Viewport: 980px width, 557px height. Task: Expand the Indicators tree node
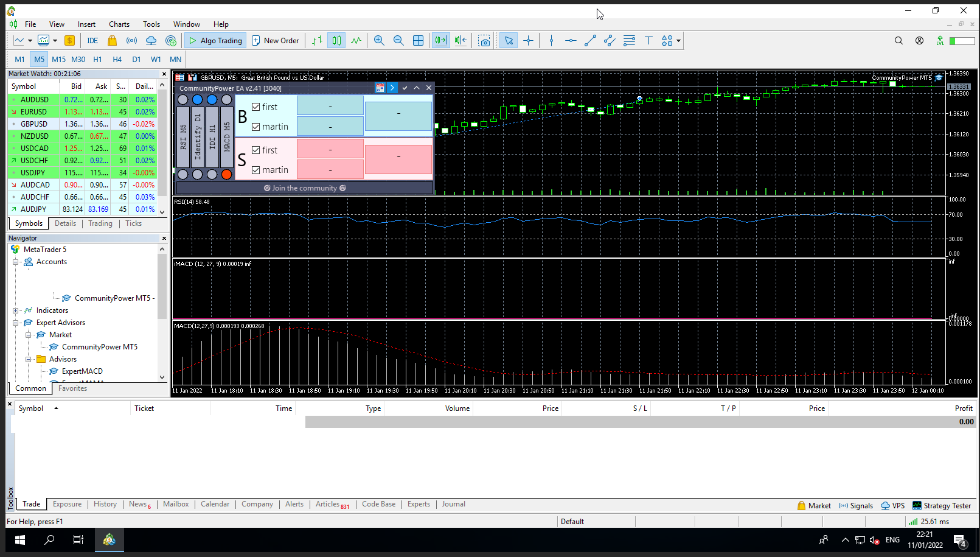click(x=16, y=310)
